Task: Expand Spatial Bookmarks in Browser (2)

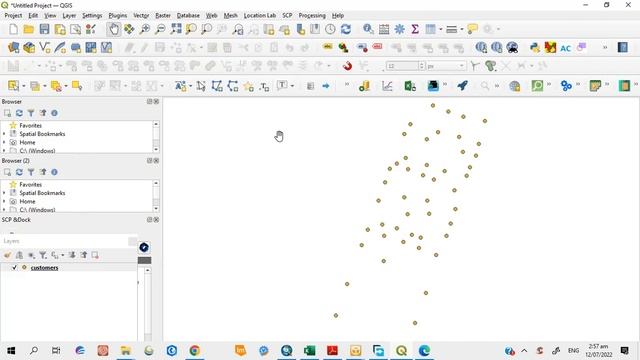Action: click(x=4, y=193)
